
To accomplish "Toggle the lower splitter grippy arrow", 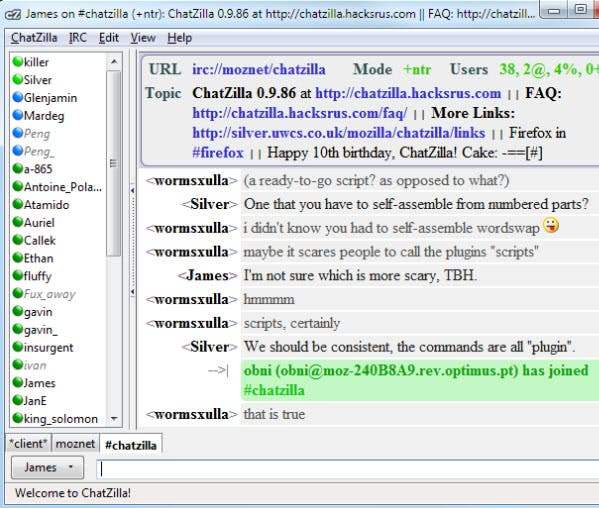I will pyautogui.click(x=133, y=292).
